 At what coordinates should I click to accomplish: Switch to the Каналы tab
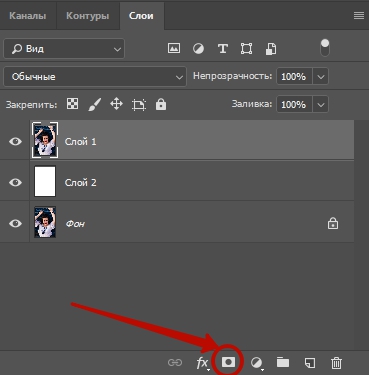[28, 16]
